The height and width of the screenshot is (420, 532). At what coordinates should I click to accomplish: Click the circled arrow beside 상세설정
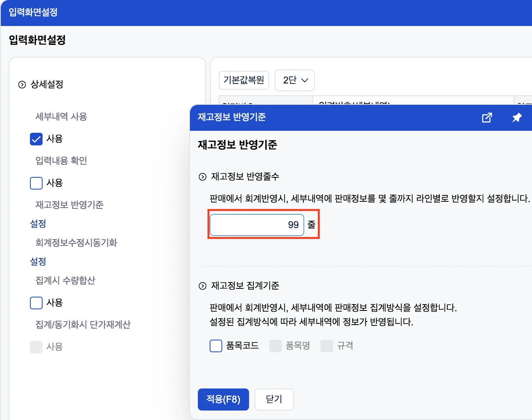pyautogui.click(x=22, y=85)
